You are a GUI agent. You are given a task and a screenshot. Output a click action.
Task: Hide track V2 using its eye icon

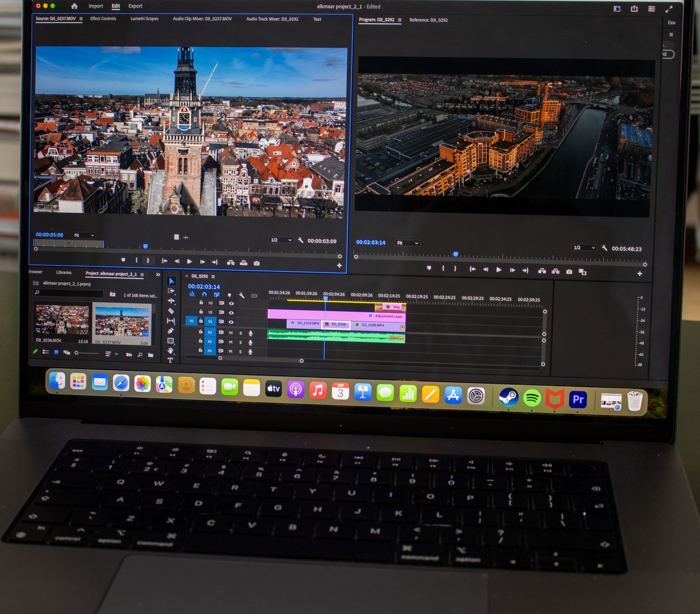[231, 312]
